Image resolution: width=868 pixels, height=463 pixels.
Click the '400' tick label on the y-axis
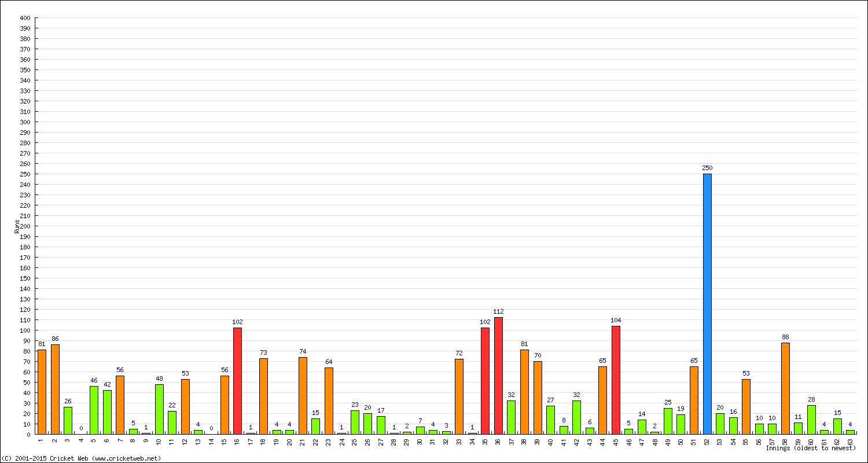(25, 18)
